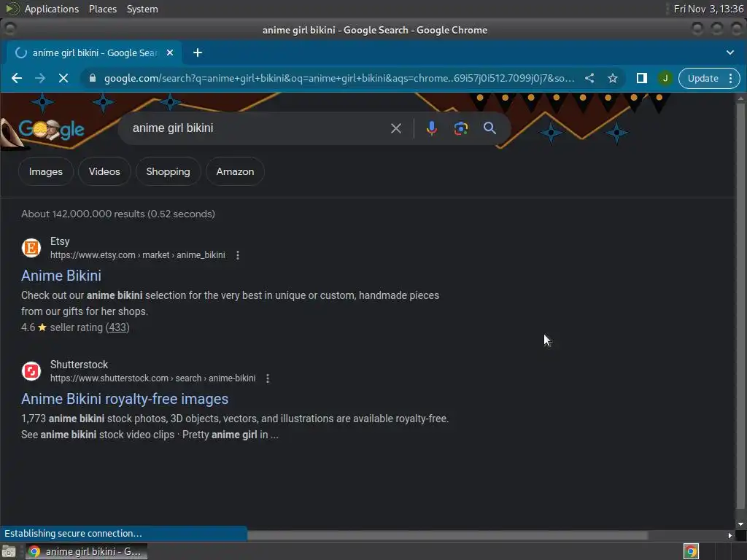
Task: Click the 'About 142,000,000 results' text
Action: pos(117,214)
